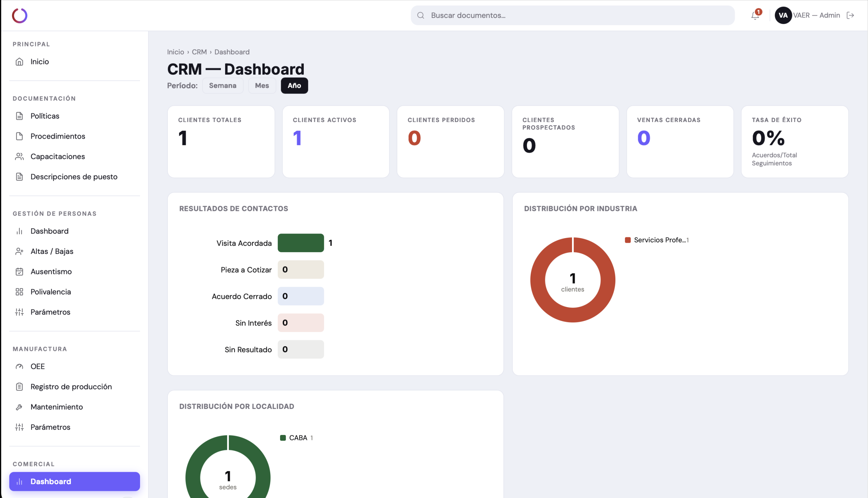The width and height of the screenshot is (868, 498).
Task: Click the Visita Acordada green bar
Action: tap(301, 243)
